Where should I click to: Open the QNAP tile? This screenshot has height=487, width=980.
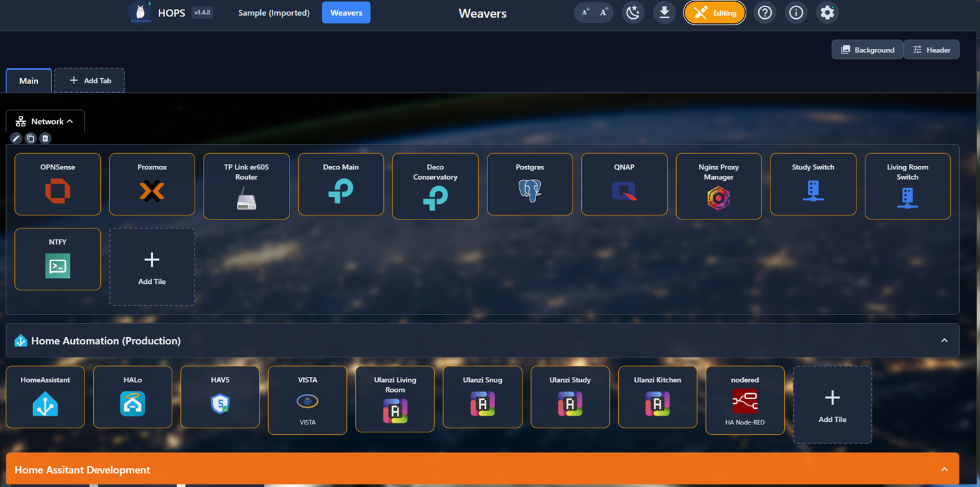624,184
